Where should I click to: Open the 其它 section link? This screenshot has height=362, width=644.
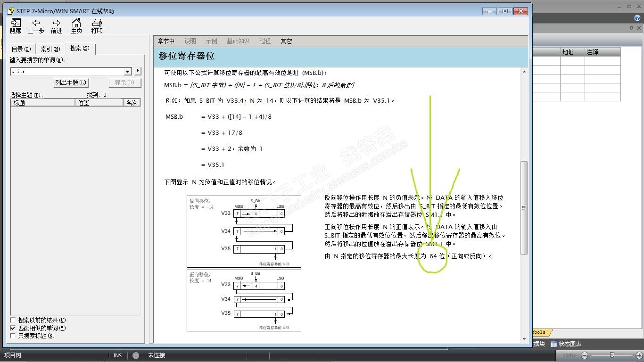tap(286, 41)
